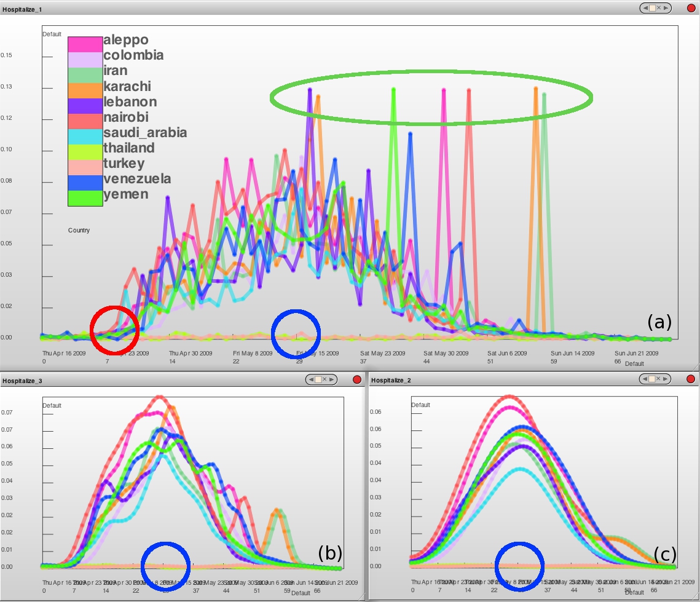Image resolution: width=700 pixels, height=602 pixels.
Task: Click the red circle button of Hospitalize_2
Action: click(691, 379)
